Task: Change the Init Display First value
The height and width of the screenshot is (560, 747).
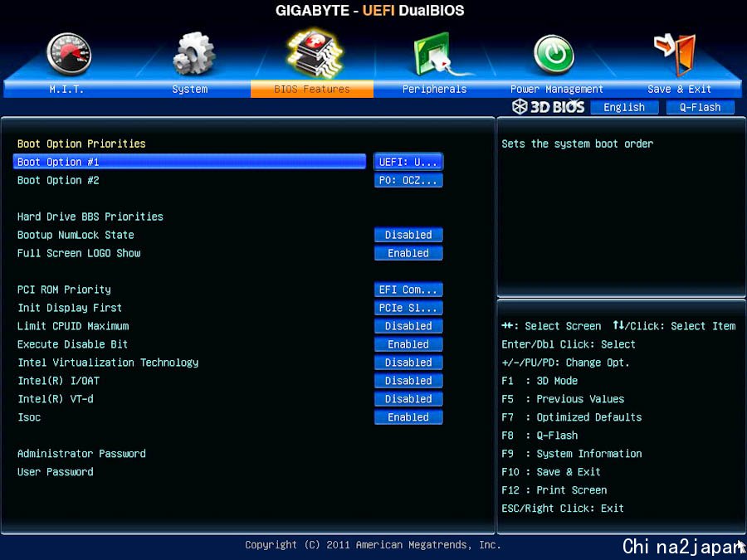Action: tap(408, 308)
